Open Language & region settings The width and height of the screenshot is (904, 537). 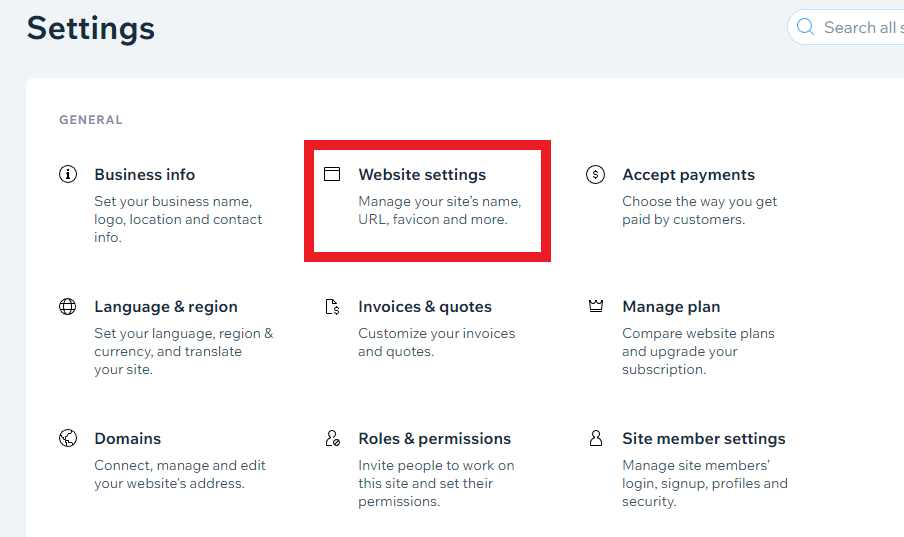click(166, 307)
